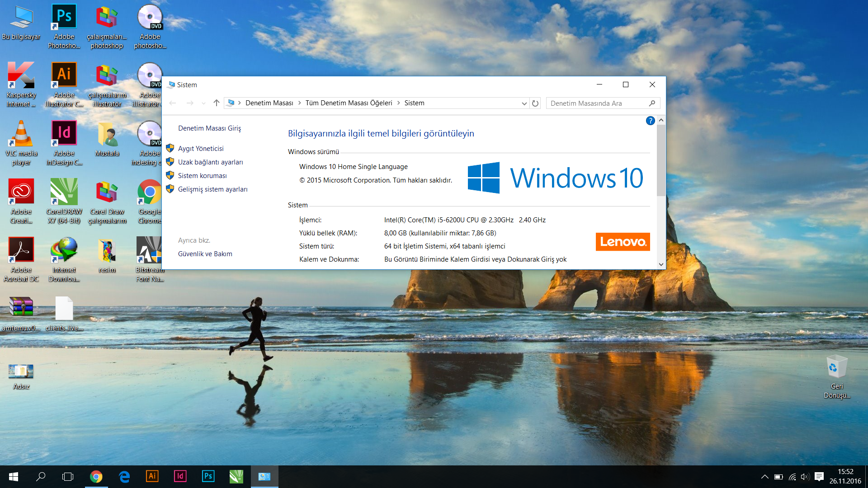Open Denetim Masası Giriş link
868x488 pixels.
(x=209, y=128)
